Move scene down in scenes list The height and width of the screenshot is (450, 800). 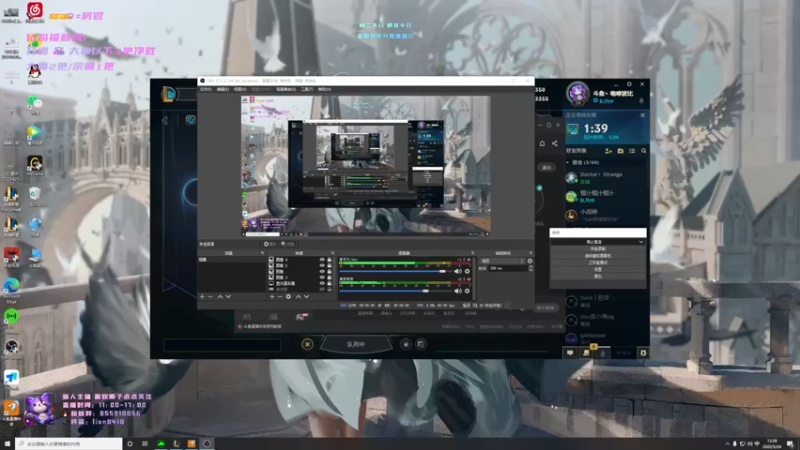pyautogui.click(x=229, y=296)
